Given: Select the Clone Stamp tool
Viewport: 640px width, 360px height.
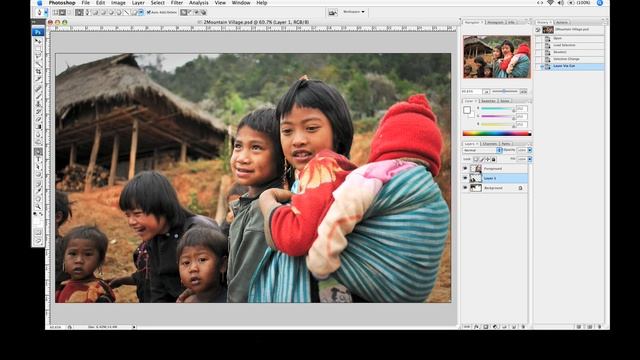Looking at the screenshot, I should click(x=38, y=104).
